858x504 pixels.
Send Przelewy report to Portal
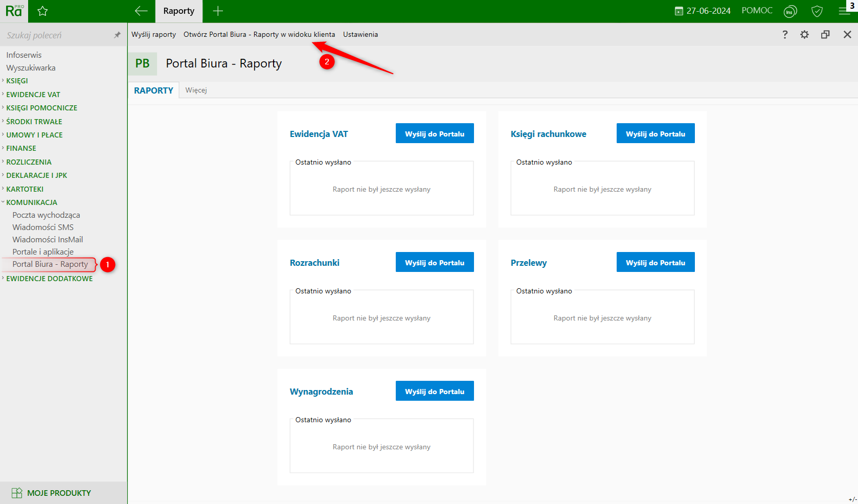pos(656,262)
